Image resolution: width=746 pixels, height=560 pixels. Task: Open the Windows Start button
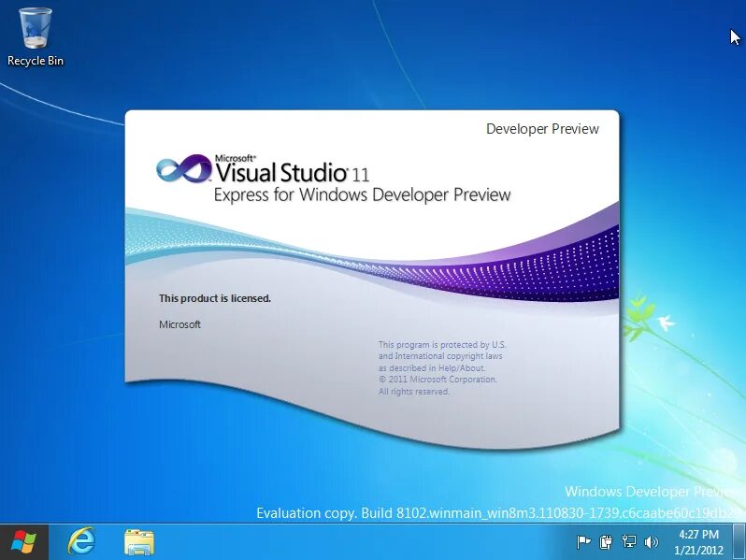23,542
